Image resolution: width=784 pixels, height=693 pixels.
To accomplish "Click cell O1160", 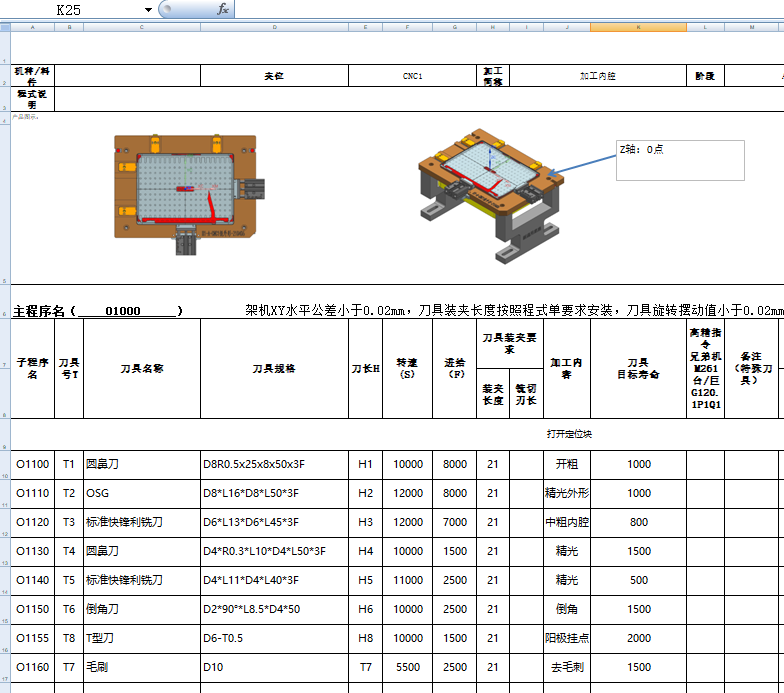I will point(32,668).
